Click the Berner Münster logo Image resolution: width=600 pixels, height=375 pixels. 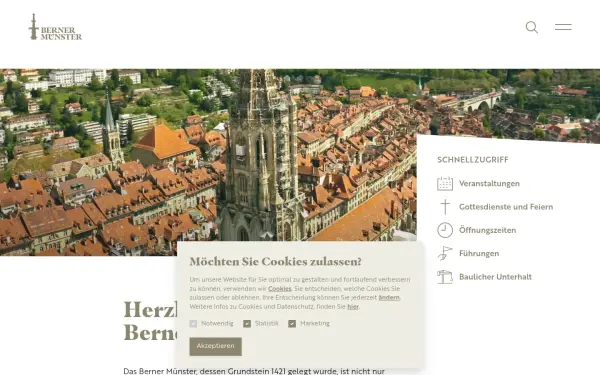[55, 27]
